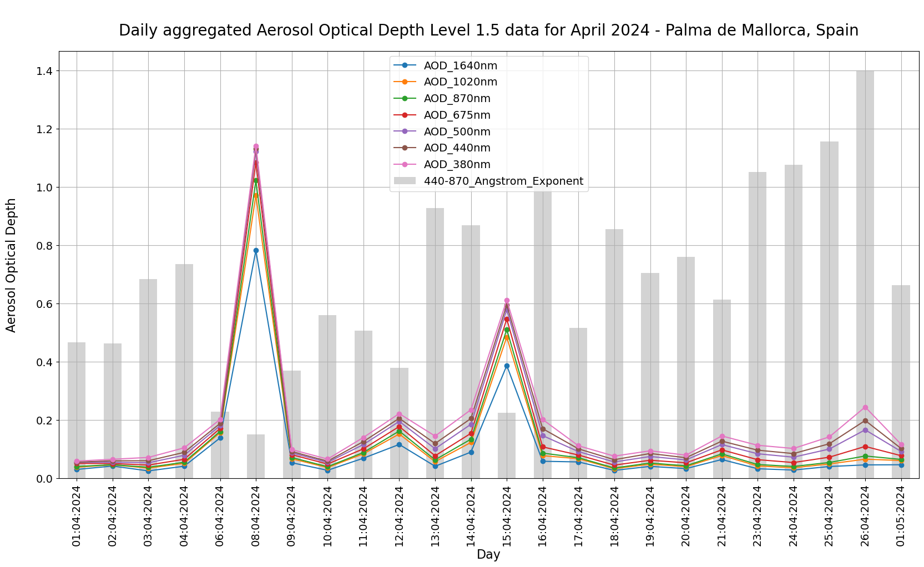
Task: Click the 19:04:2024 date tick label
Action: pyautogui.click(x=650, y=516)
